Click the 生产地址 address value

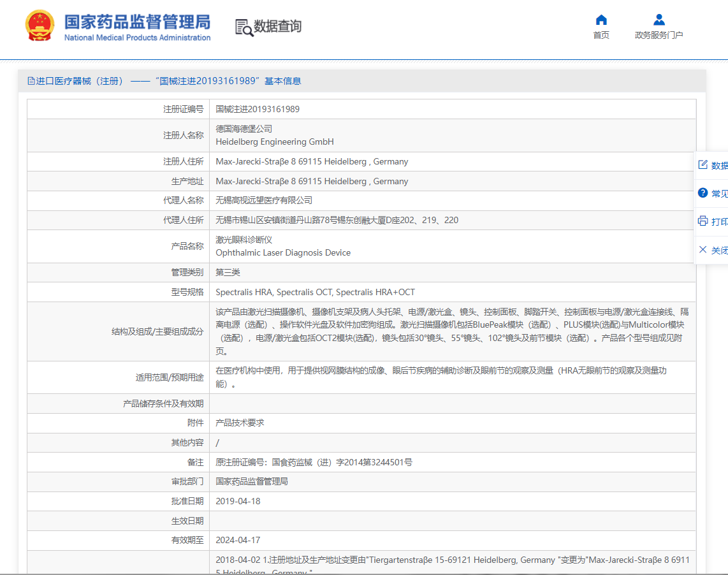(312, 181)
